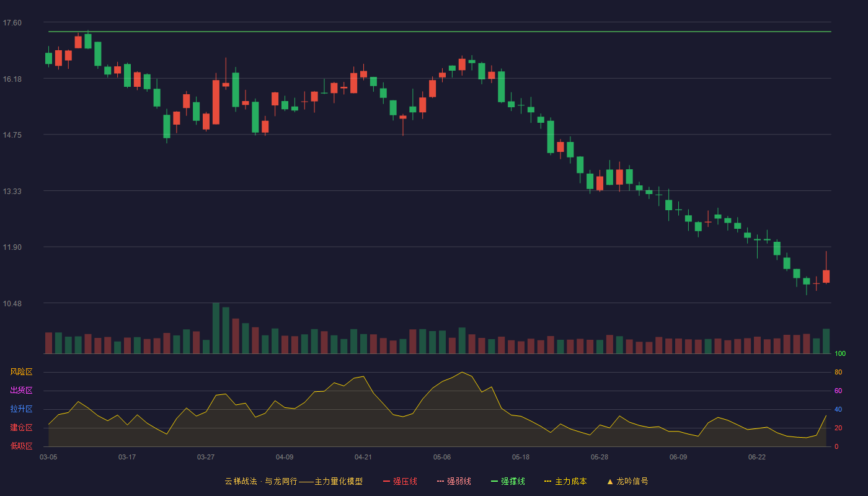Click the 建仓区 zone label
868x496 pixels.
pyautogui.click(x=21, y=428)
